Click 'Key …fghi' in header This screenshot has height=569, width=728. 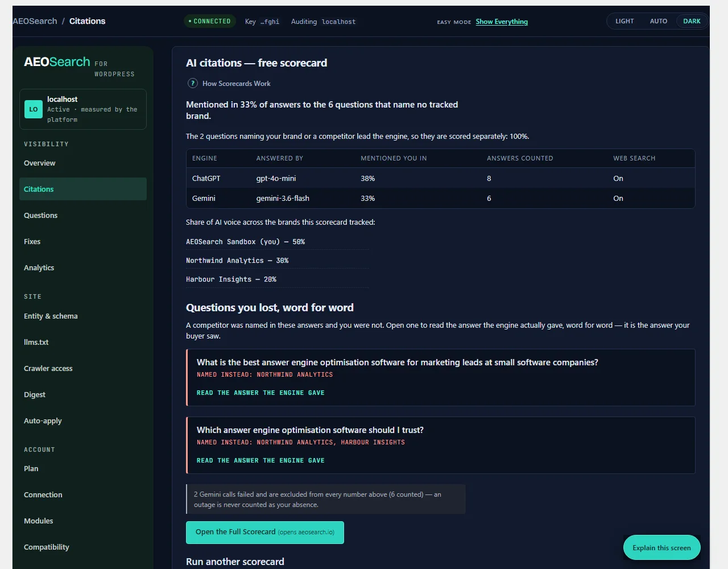262,22
